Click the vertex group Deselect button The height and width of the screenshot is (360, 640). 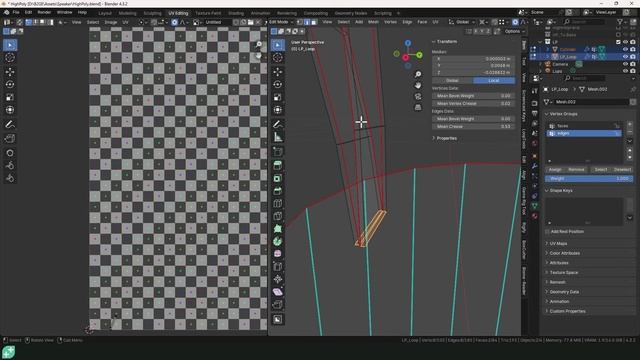coord(622,169)
